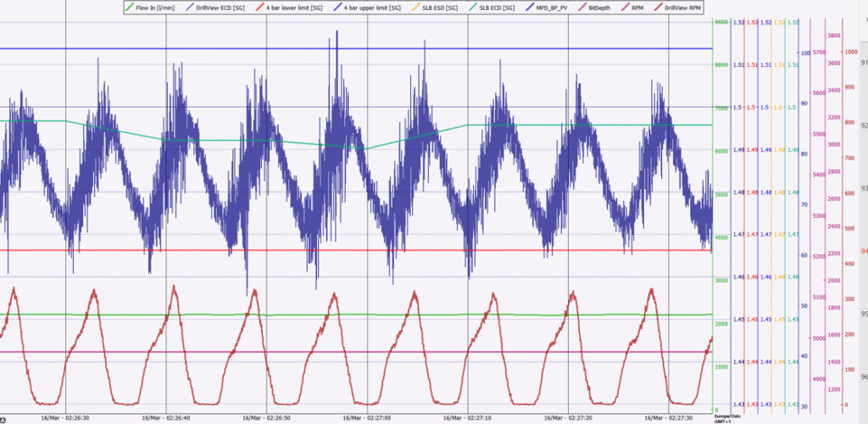Click the 1000 value on DrillView RPM axis
The width and height of the screenshot is (868, 424).
(851, 51)
